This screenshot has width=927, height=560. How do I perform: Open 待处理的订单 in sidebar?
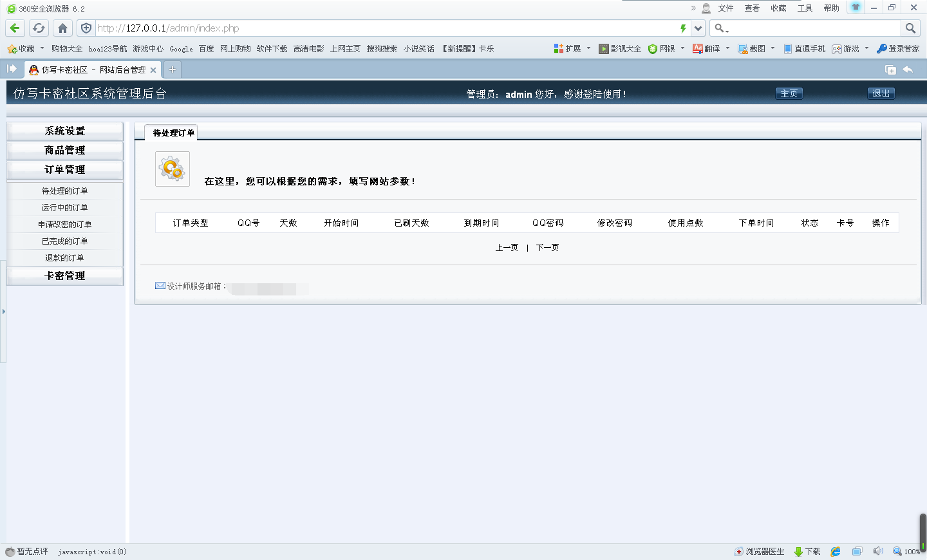pyautogui.click(x=64, y=191)
